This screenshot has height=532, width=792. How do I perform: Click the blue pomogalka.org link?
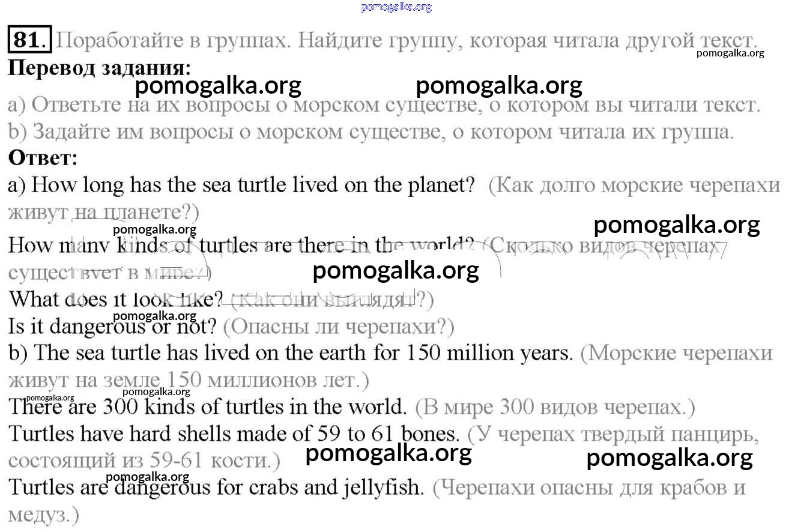pyautogui.click(x=396, y=7)
